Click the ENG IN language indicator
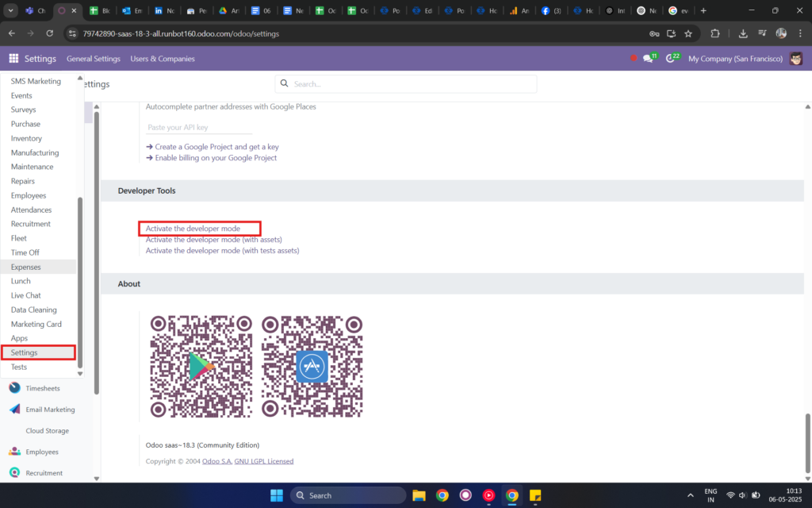Screen dimensions: 812x508 pos(710,495)
